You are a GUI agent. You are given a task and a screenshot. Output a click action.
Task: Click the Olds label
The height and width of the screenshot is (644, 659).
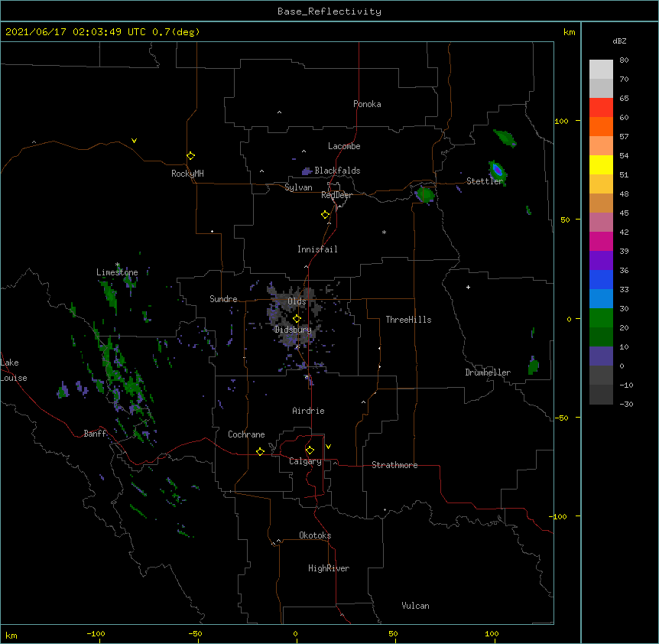(297, 301)
